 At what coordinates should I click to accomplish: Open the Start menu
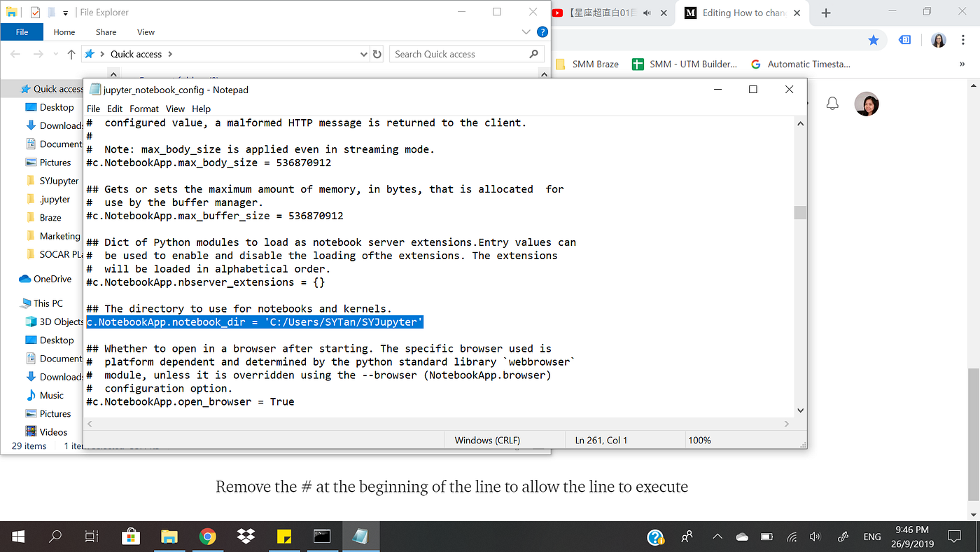coord(17,536)
